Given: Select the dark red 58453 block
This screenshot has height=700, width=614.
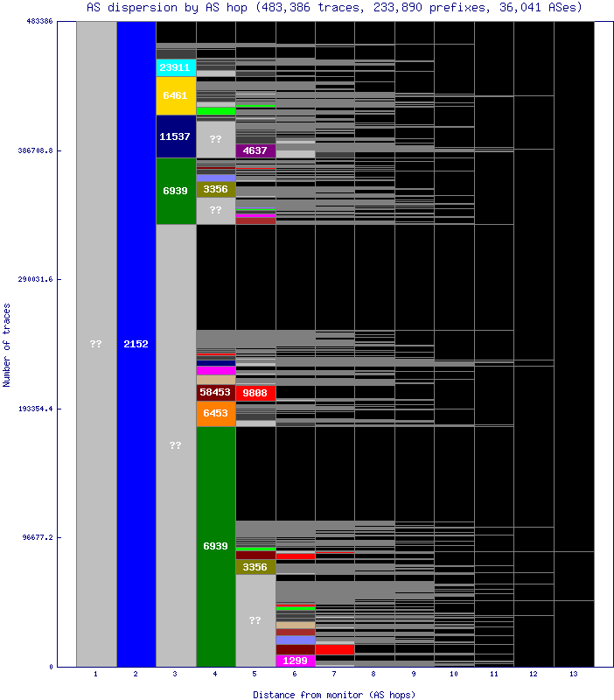Looking at the screenshot, I should [x=215, y=393].
